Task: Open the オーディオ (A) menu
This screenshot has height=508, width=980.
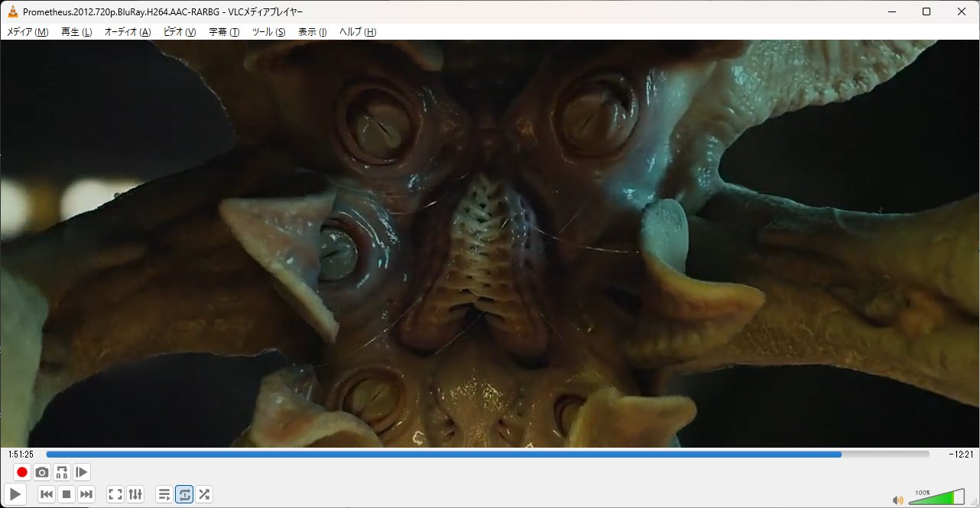Action: click(x=128, y=31)
